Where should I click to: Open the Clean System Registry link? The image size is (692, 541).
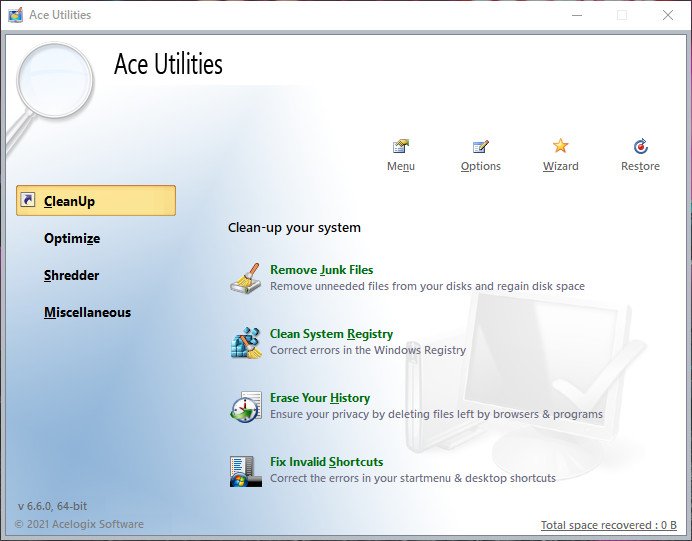pyautogui.click(x=331, y=334)
